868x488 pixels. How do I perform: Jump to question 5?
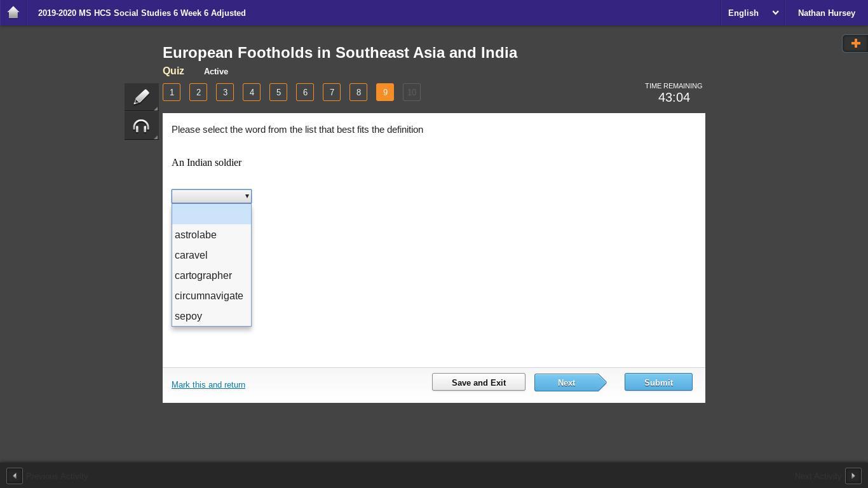(x=278, y=92)
